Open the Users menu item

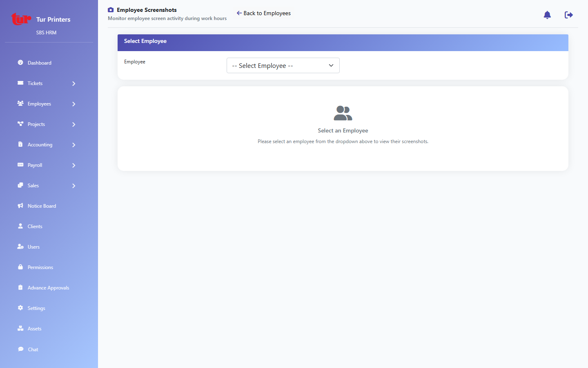point(34,247)
